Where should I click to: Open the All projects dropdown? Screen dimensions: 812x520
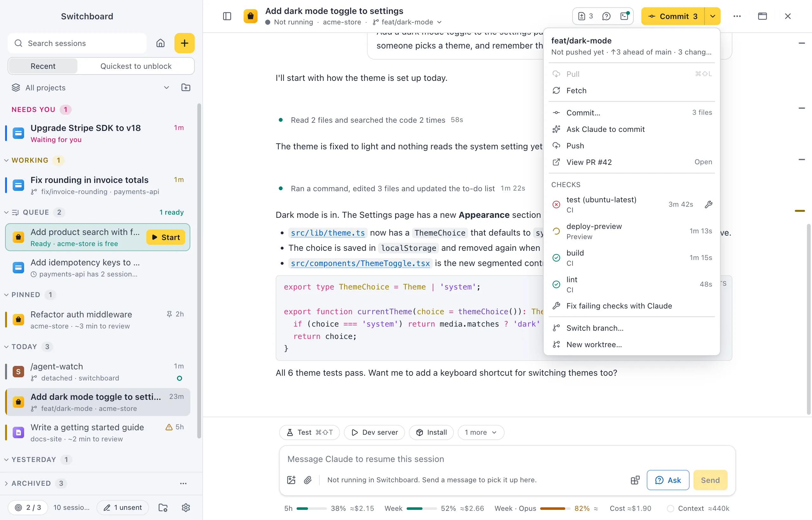(x=91, y=88)
